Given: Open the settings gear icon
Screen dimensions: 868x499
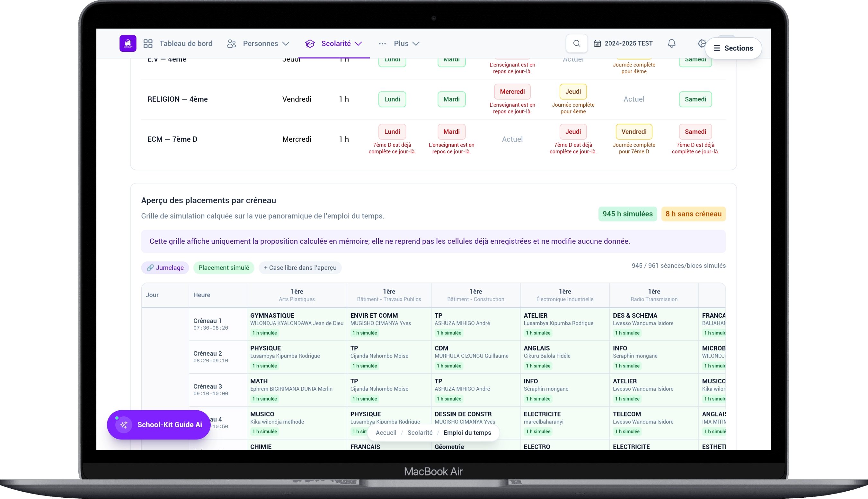Looking at the screenshot, I should point(702,43).
